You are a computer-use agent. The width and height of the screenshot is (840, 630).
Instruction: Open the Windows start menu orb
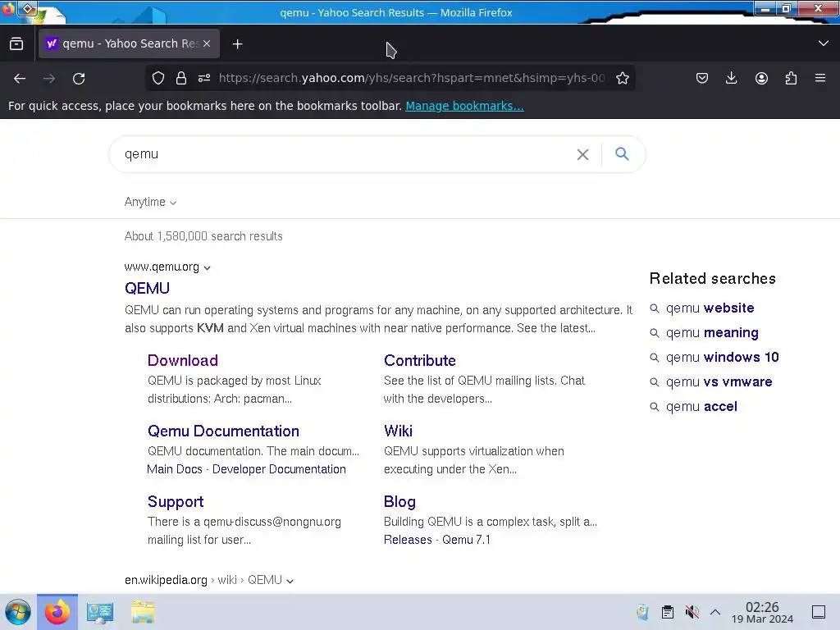(x=18, y=612)
